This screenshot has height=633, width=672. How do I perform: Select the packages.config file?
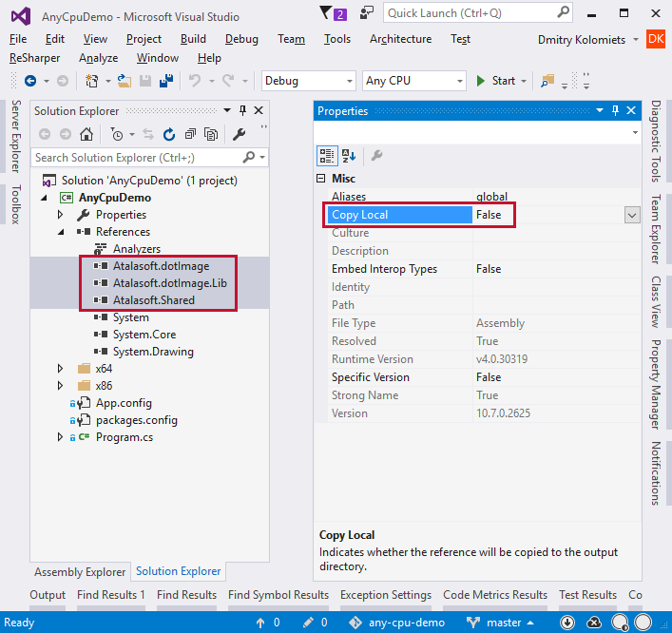136,420
